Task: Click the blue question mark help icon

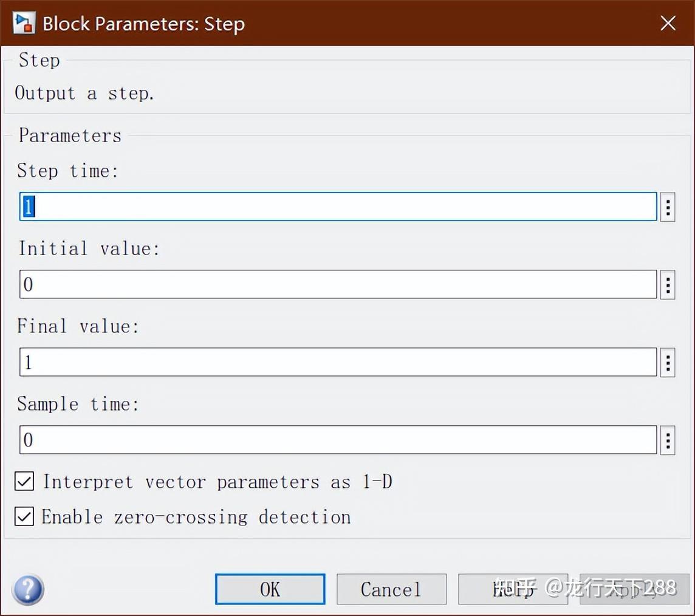Action: (x=28, y=589)
